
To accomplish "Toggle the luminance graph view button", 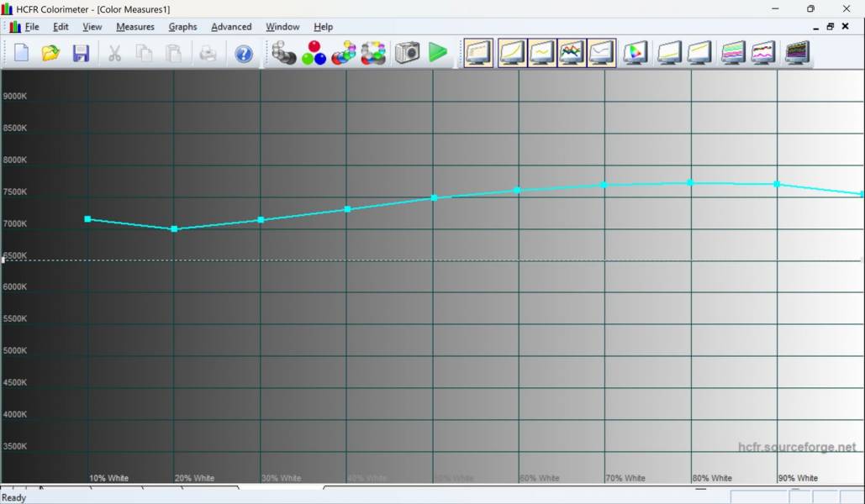I will (x=513, y=53).
